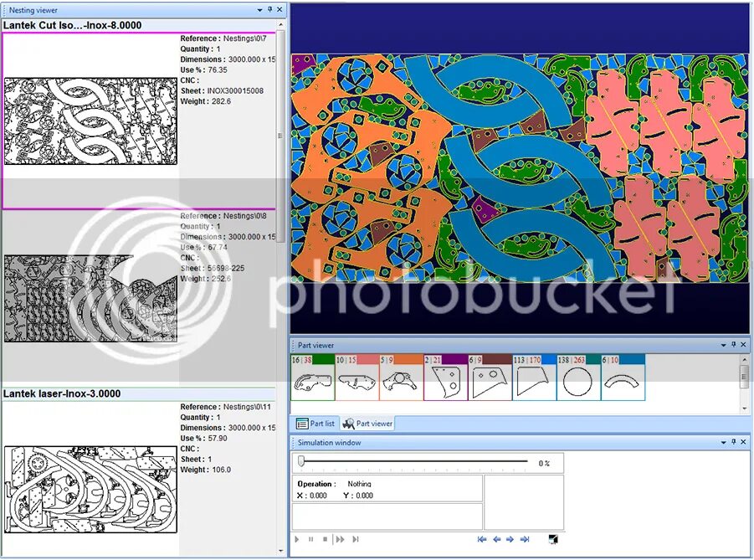Open the Simulation window panel menu arrow
Screen dimensions: 754x560
pyautogui.click(x=723, y=442)
